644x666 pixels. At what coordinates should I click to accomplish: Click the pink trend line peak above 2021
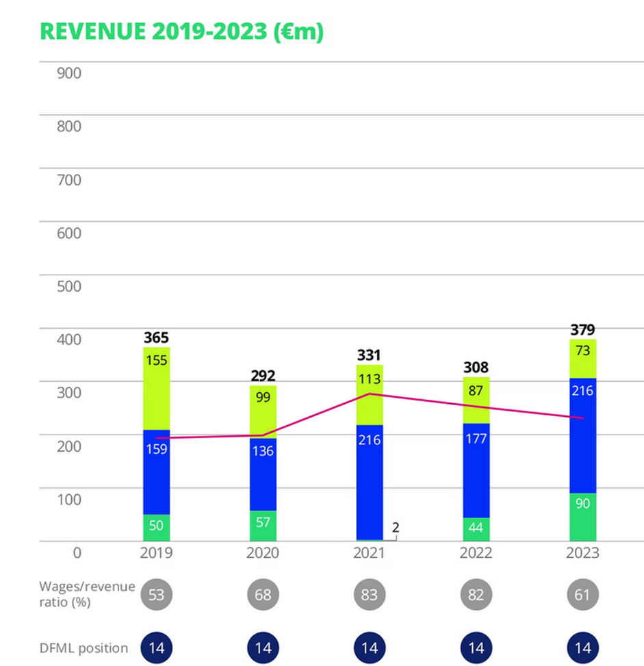(369, 394)
